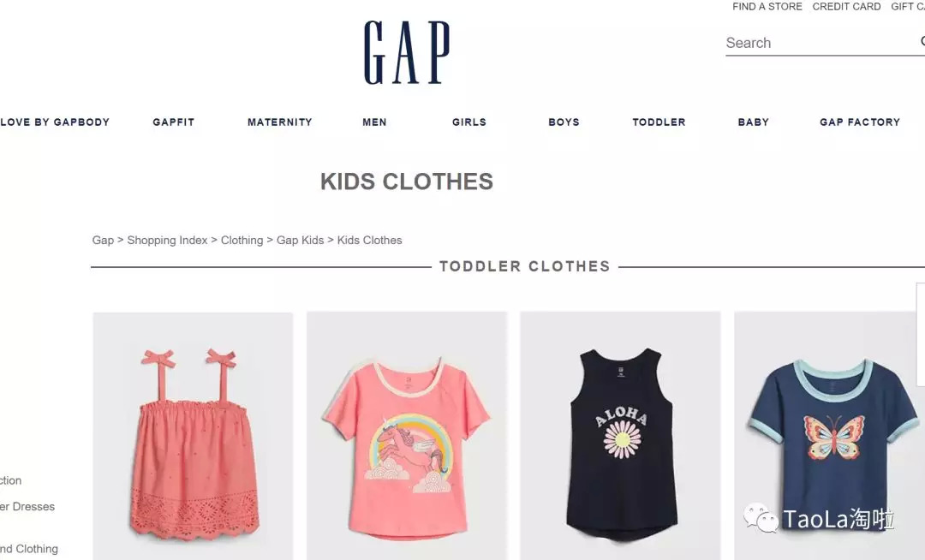Open the Love by GapBody menu

(x=55, y=122)
